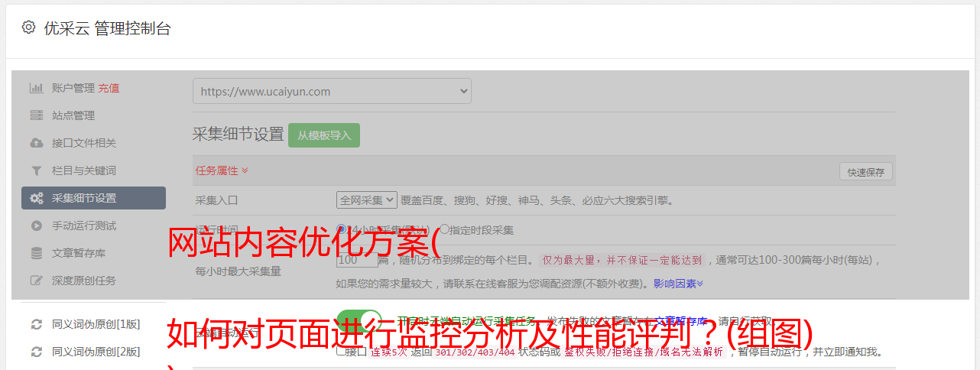Click the sidebar 文章暂存库 database icon
The width and height of the screenshot is (980, 370).
click(36, 253)
